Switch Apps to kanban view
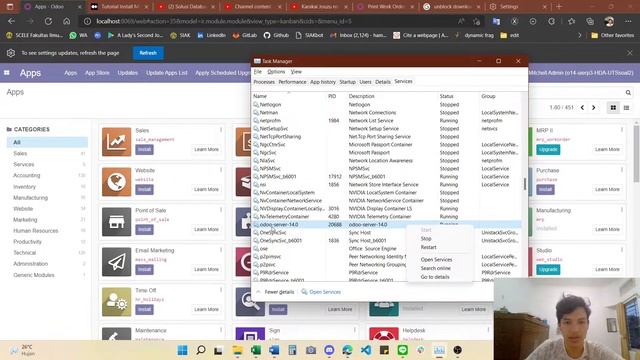Image resolution: width=640 pixels, height=360 pixels. (613, 108)
